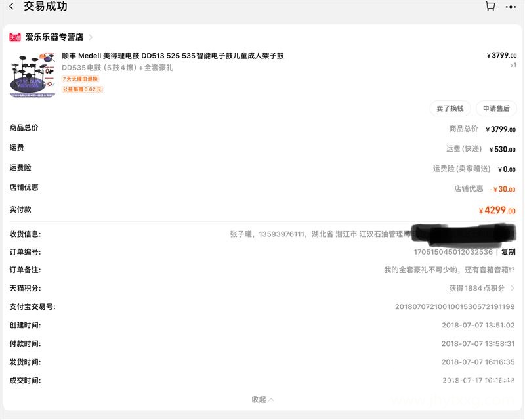Tap the product price ¥3799.00 beside the title
The image size is (525, 420).
coord(501,55)
